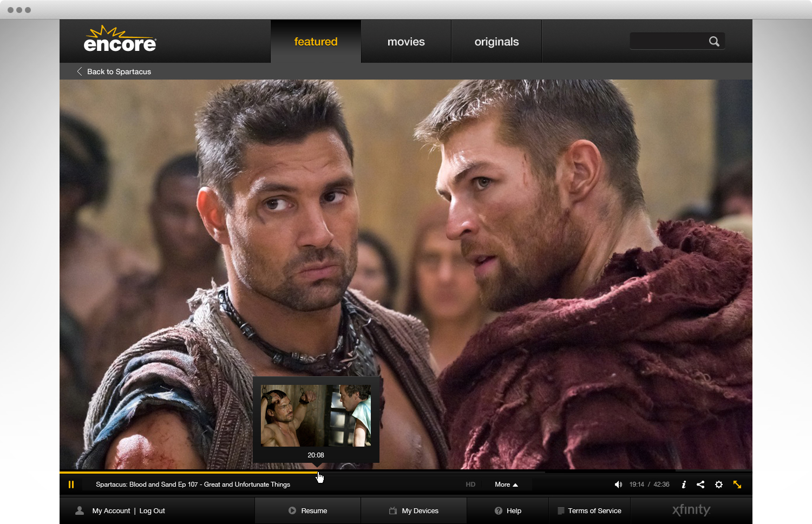Click the back chevron arrow icon
This screenshot has height=524, width=812.
tap(80, 71)
